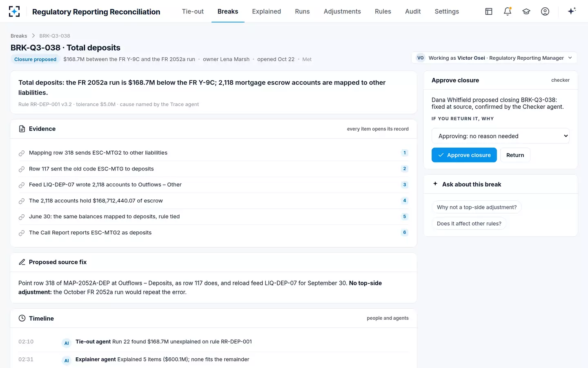Open the notifications bell
Viewport: 588px width, 368px height.
coord(508,11)
